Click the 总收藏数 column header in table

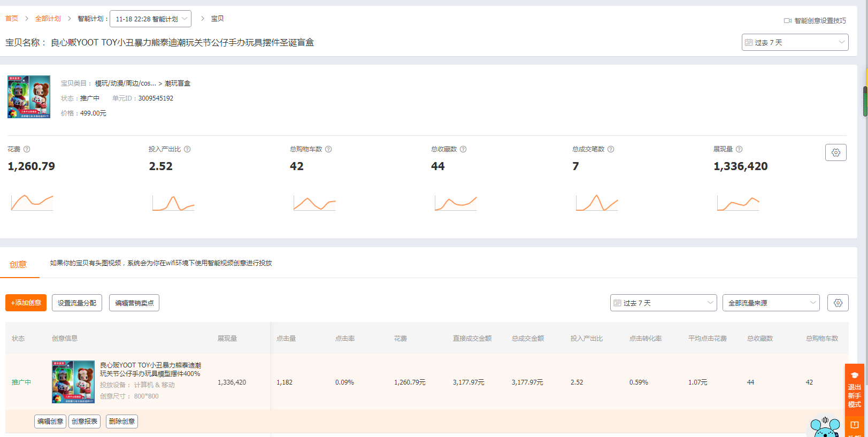tap(760, 339)
